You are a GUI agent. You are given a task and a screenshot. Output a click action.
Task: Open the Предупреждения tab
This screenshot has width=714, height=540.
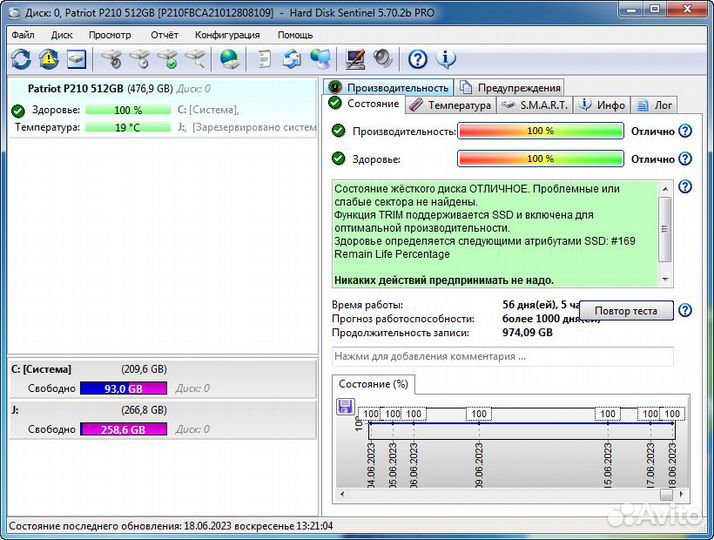510,87
